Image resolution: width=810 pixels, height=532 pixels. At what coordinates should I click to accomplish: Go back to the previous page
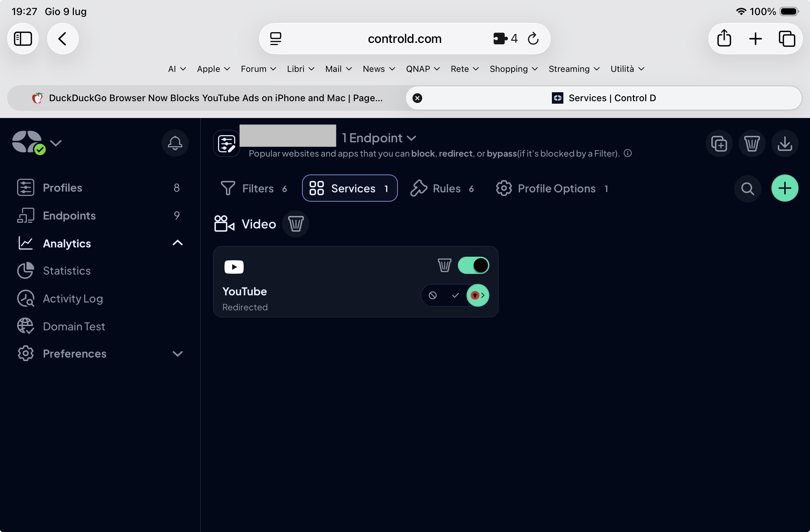point(63,39)
